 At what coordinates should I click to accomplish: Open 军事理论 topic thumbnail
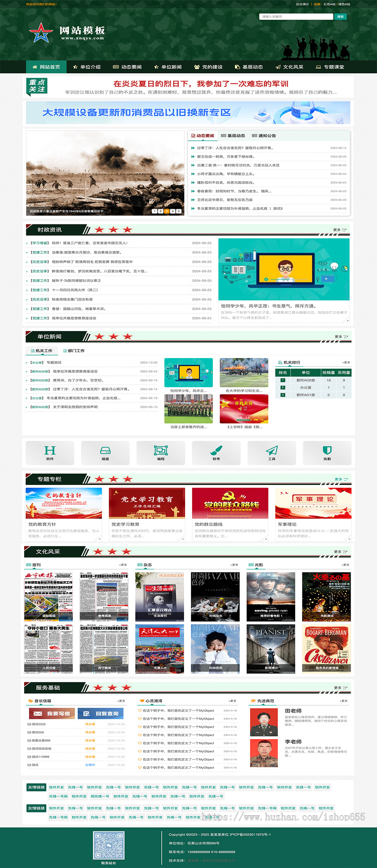tap(313, 503)
